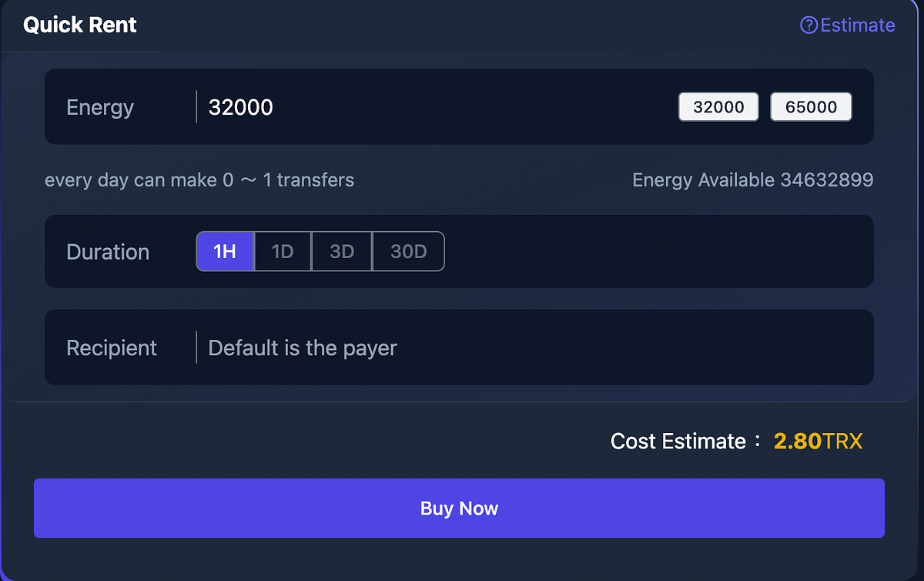Image resolution: width=924 pixels, height=581 pixels.
Task: Pick the 30D duration option
Action: click(408, 252)
